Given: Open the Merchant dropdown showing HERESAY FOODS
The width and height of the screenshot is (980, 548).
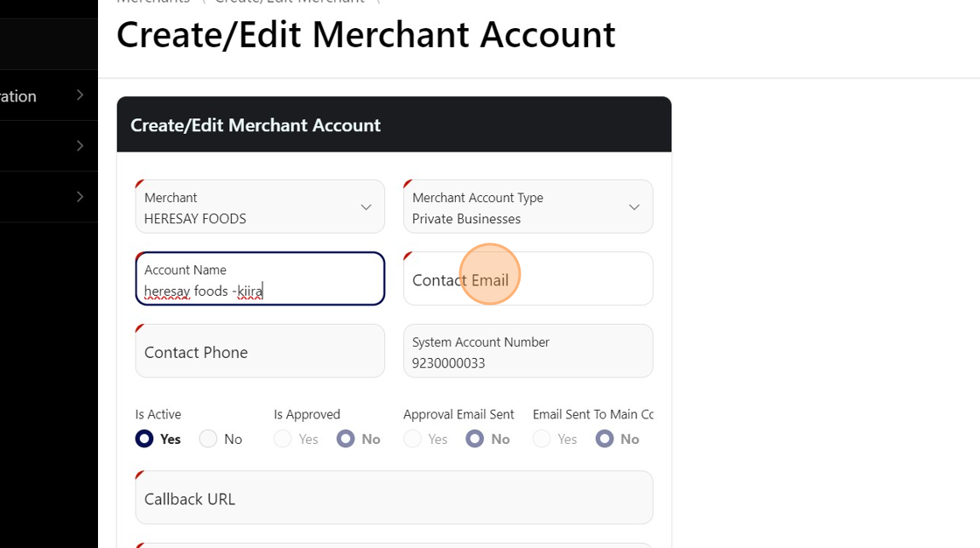Looking at the screenshot, I should click(x=259, y=207).
